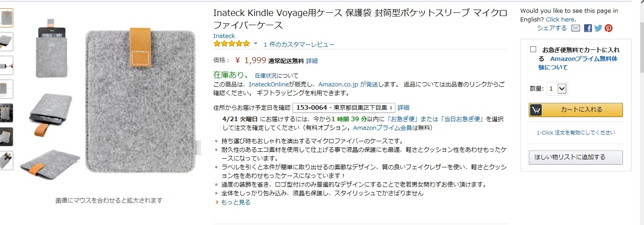Select the third product thumbnail
Viewport: 644px width, 225px height.
point(6,65)
